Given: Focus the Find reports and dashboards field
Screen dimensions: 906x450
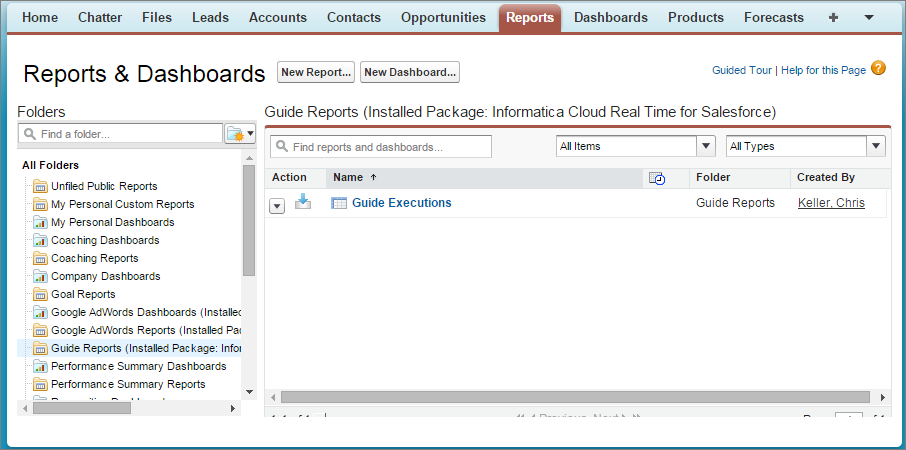Looking at the screenshot, I should coord(381,147).
